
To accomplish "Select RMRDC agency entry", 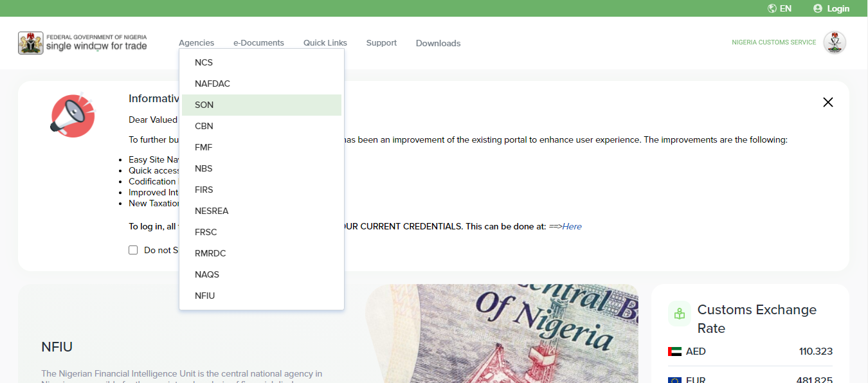I will [x=262, y=253].
